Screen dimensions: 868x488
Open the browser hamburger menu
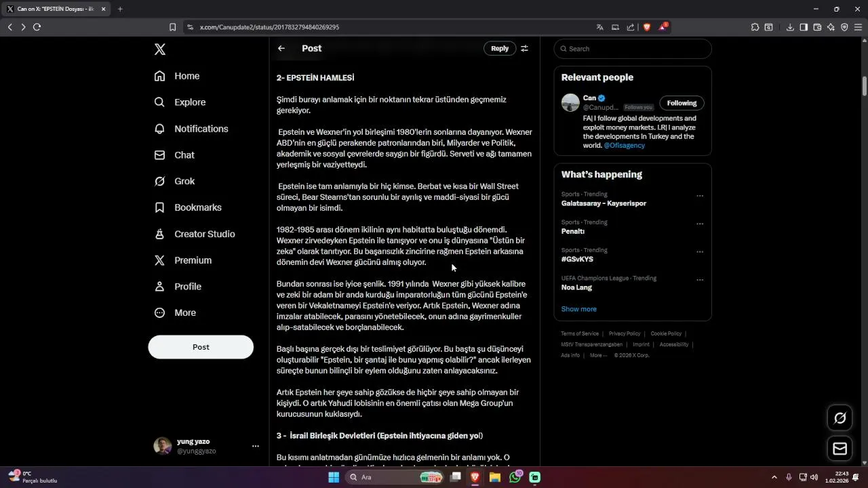(858, 27)
